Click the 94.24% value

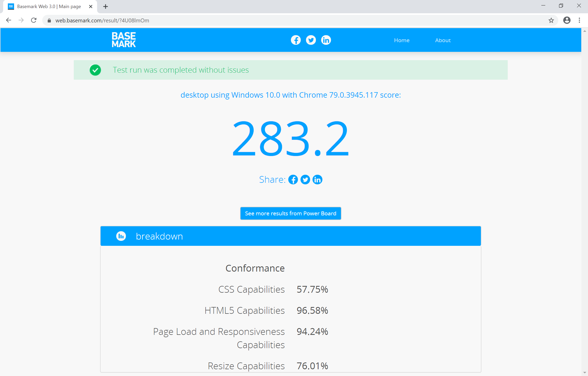tap(313, 332)
